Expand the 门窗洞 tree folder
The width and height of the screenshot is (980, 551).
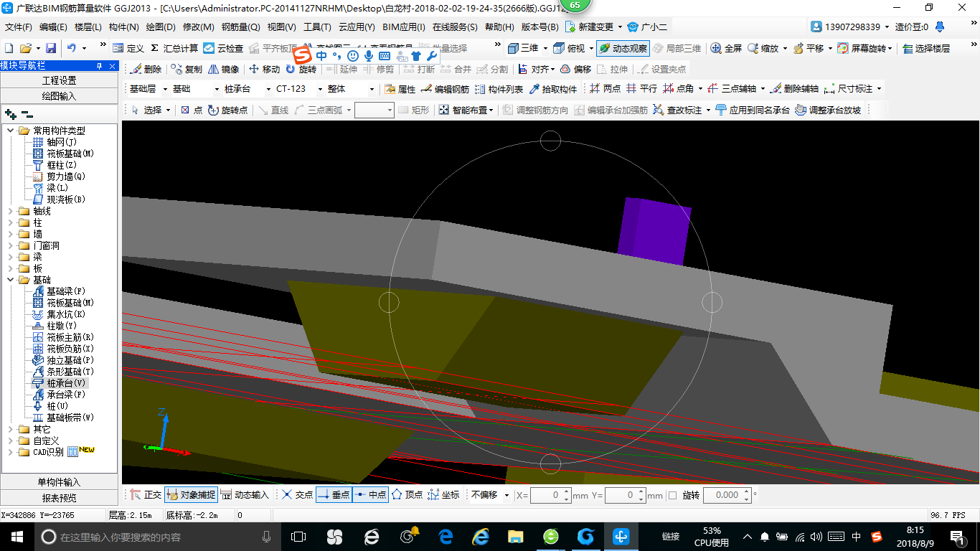pyautogui.click(x=11, y=245)
